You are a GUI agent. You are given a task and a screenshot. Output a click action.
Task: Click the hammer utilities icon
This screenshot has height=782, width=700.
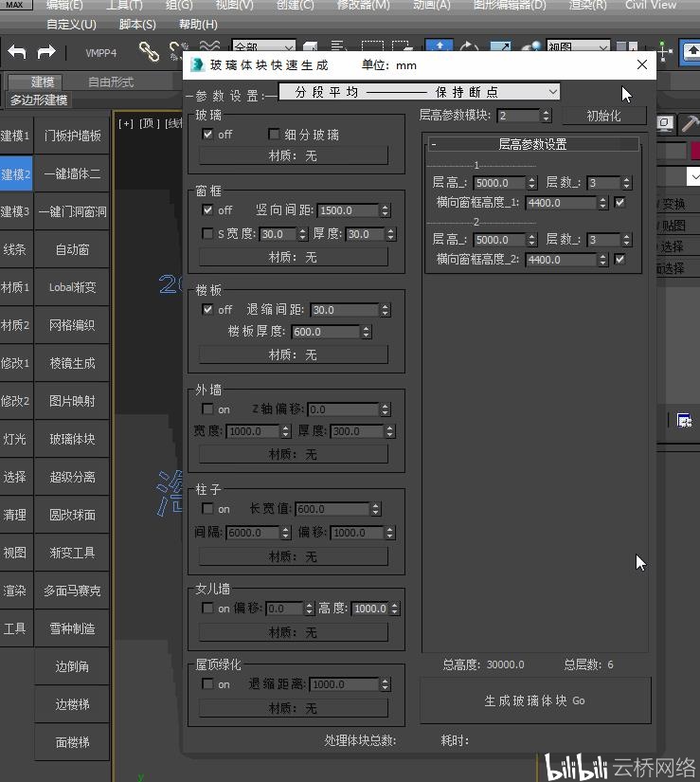pos(691,123)
